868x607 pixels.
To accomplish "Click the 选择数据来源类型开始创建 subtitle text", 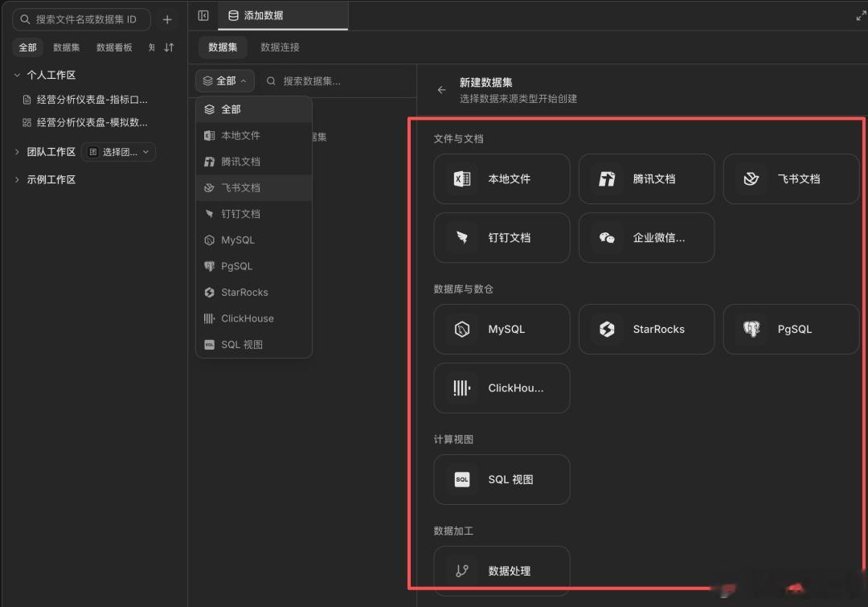I will tap(518, 99).
